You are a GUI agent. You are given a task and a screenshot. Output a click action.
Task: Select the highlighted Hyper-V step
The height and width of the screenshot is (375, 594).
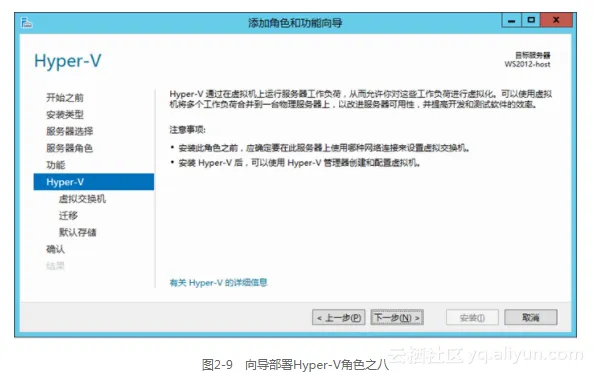[x=94, y=182]
